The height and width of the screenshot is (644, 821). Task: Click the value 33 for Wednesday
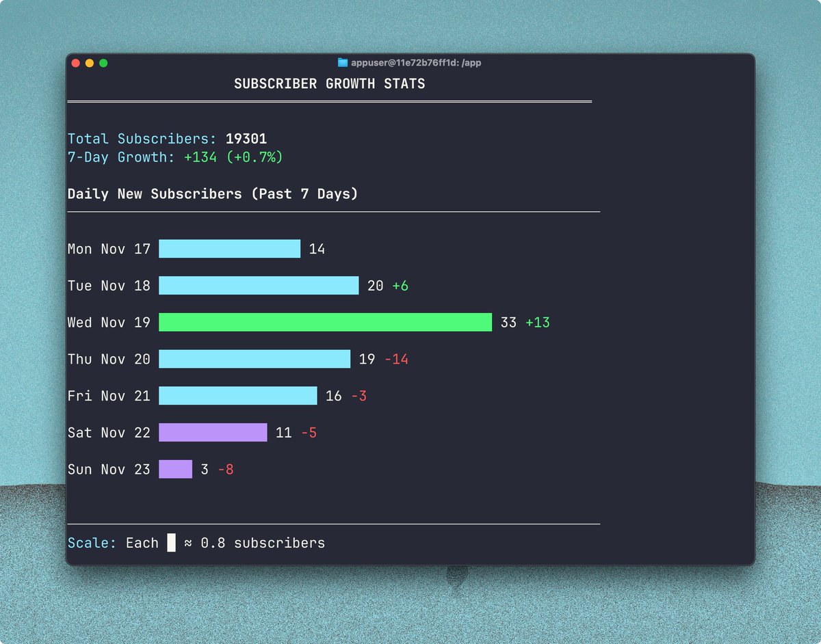(x=508, y=323)
